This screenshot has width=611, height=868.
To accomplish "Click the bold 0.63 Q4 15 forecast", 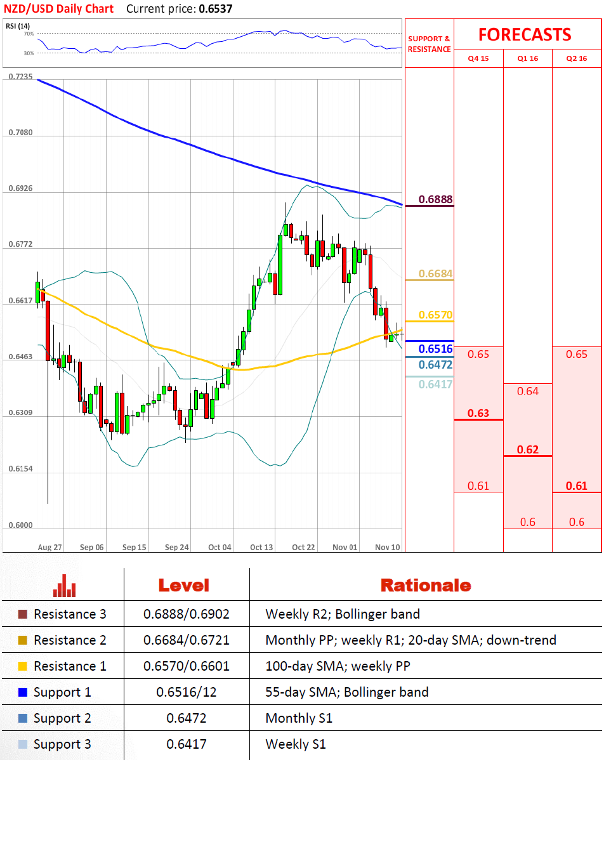I will tap(478, 413).
